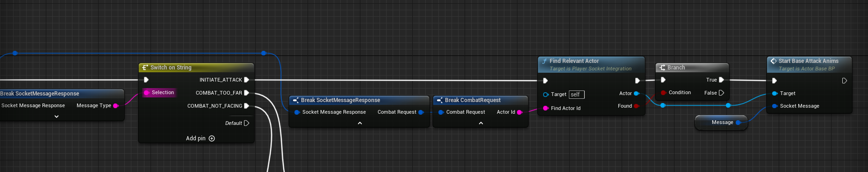Screen dimensions: 868x172
Task: Click the COMBAT_NOT_FACING exec output pin
Action: coord(247,106)
